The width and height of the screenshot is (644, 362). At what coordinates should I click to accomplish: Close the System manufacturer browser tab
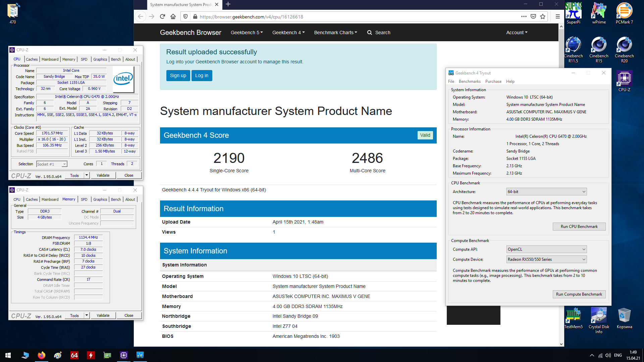(x=217, y=4)
